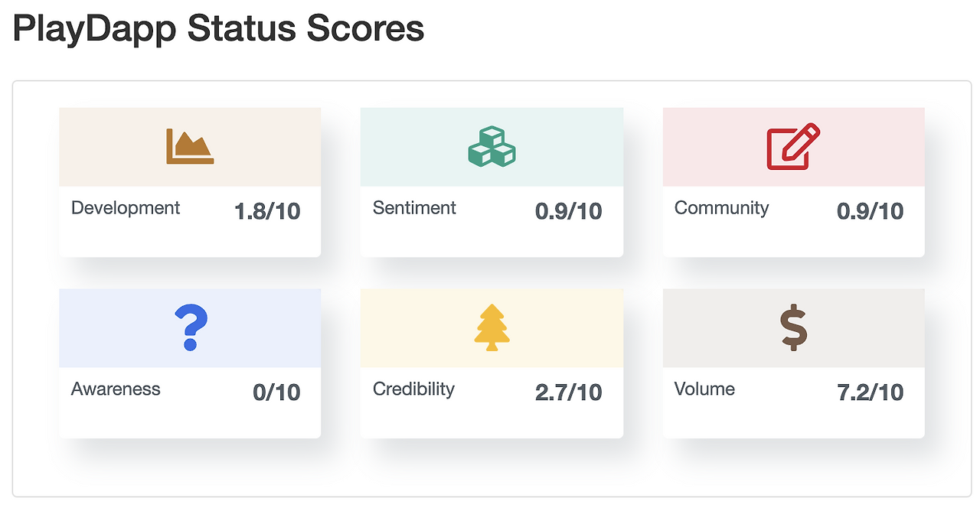
Task: Click the Sentiment score 0.9/10
Action: pos(568,212)
